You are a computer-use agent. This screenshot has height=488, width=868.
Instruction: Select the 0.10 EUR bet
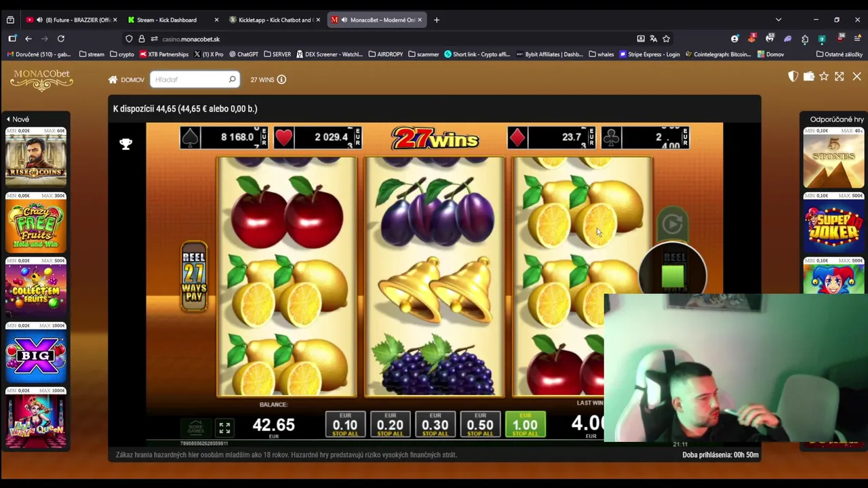coord(345,424)
